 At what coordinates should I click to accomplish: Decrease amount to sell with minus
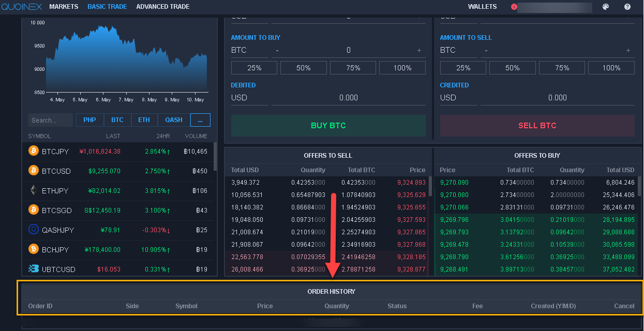point(486,50)
